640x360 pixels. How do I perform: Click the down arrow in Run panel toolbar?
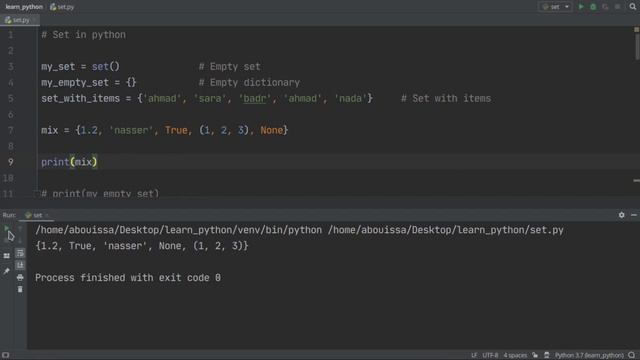20,240
